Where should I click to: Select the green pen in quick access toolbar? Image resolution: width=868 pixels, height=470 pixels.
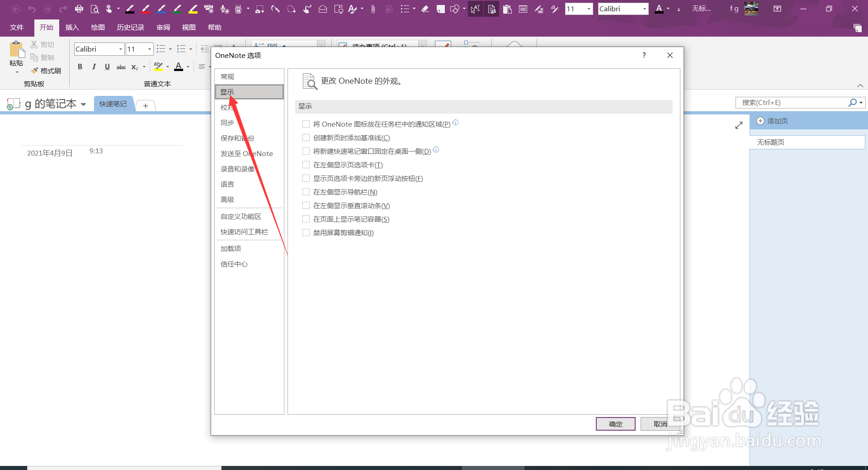(178, 9)
